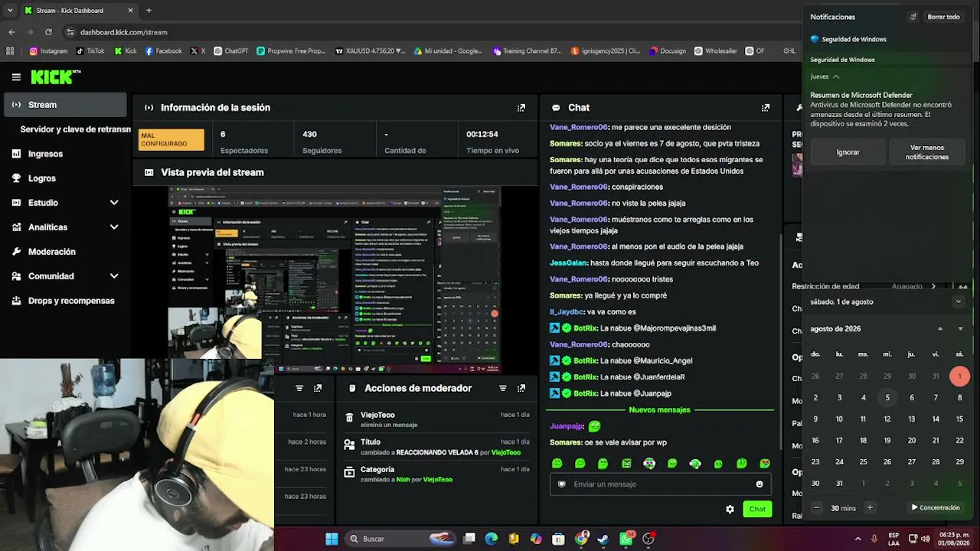Open the ViejoTeoo link in Título action
This screenshot has width=980, height=551.
point(506,452)
